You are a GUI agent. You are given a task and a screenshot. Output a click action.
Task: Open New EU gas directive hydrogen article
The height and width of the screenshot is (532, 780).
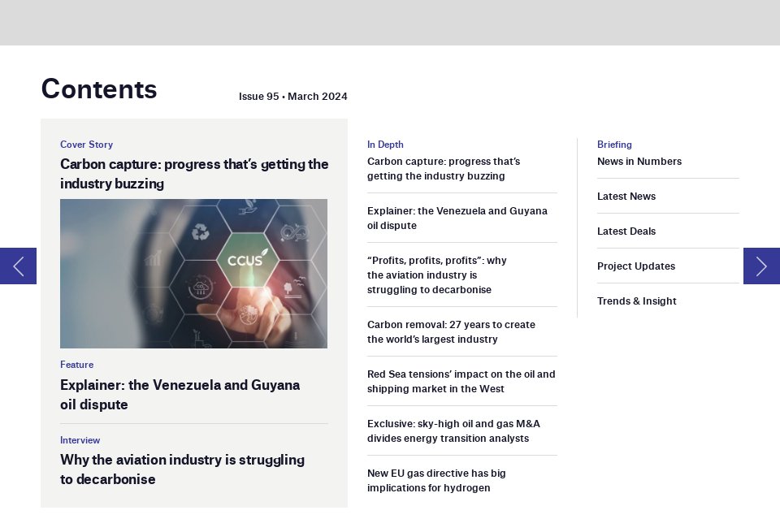(436, 480)
